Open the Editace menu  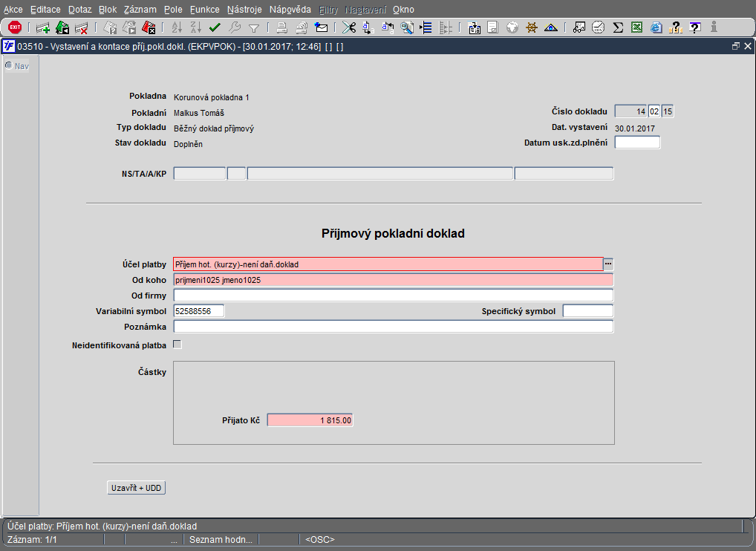click(45, 10)
